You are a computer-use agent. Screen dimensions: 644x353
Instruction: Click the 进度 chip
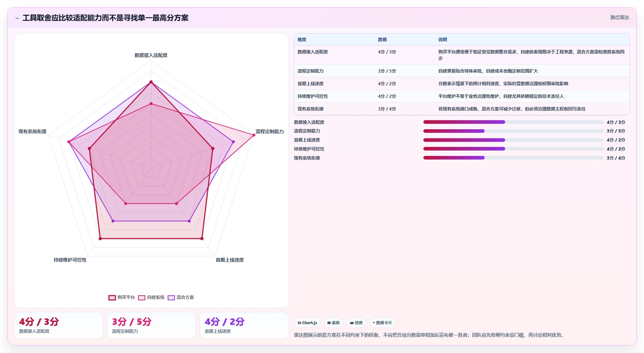356,323
